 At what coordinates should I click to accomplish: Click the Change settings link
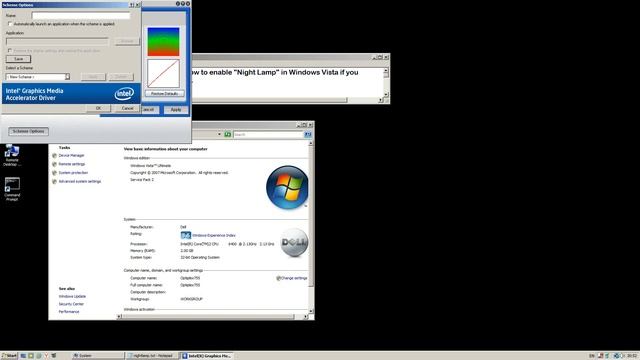[x=294, y=278]
